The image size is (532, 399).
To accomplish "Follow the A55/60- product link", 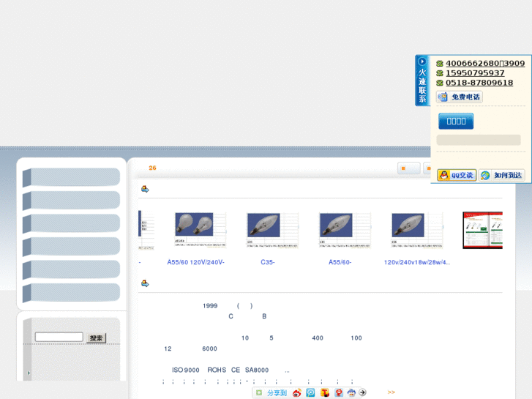I will (340, 262).
